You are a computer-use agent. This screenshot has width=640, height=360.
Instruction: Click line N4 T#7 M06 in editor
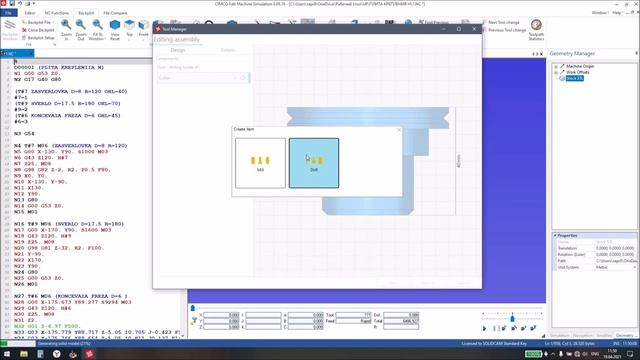pos(71,146)
